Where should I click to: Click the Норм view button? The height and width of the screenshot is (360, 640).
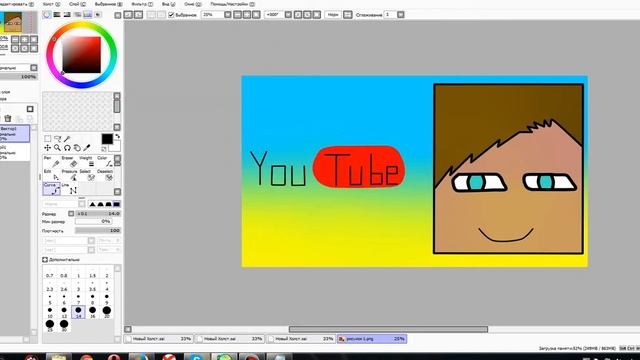pyautogui.click(x=333, y=15)
